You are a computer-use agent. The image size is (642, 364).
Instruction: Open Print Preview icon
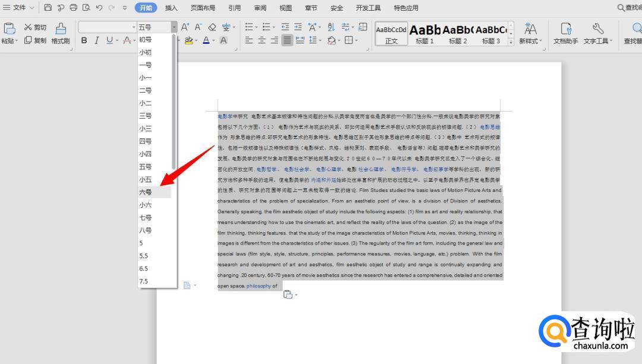click(x=86, y=7)
